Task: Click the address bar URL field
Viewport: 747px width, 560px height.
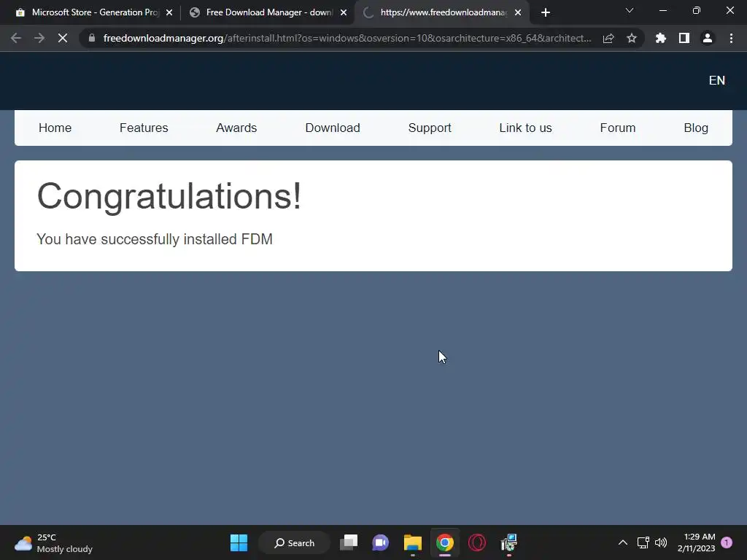Action: (347, 38)
